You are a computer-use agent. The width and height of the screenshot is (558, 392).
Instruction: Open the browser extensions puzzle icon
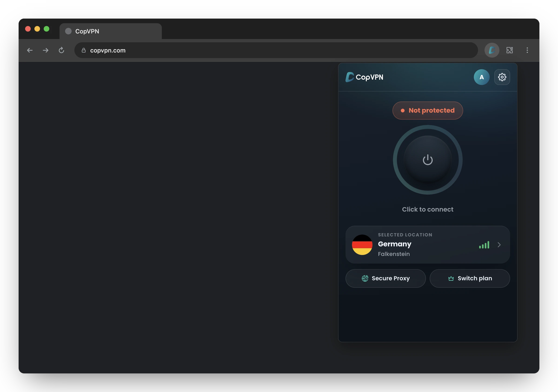pyautogui.click(x=510, y=50)
